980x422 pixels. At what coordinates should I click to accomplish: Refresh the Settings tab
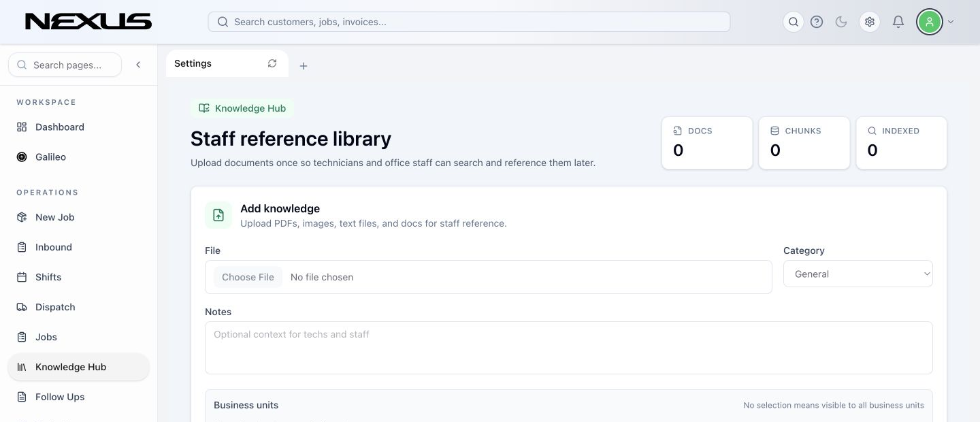[272, 63]
